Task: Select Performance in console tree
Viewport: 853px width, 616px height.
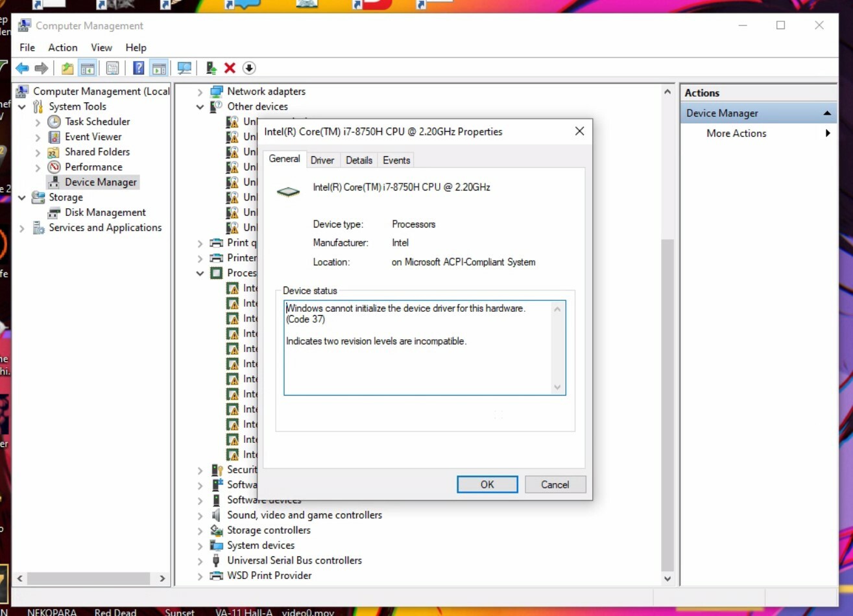Action: pos(93,167)
